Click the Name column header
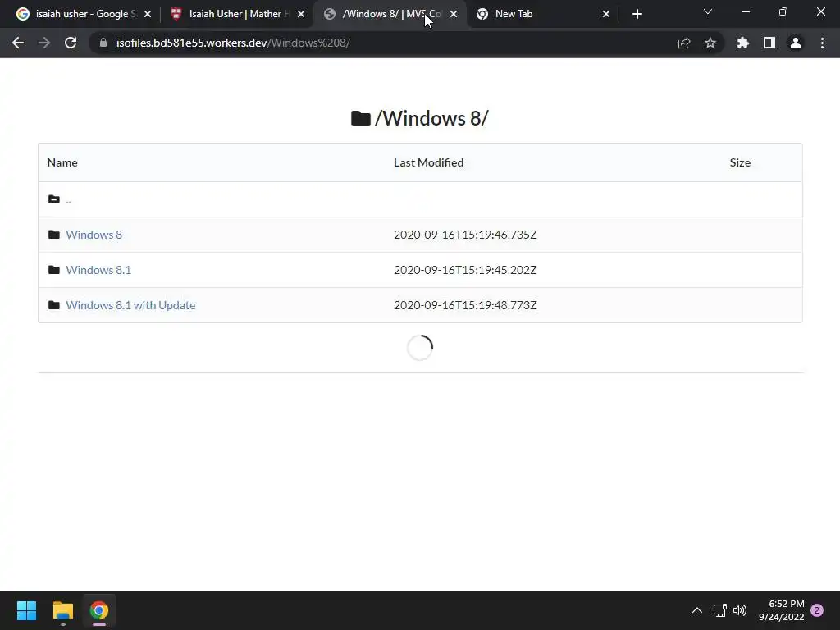The width and height of the screenshot is (840, 630). [62, 162]
